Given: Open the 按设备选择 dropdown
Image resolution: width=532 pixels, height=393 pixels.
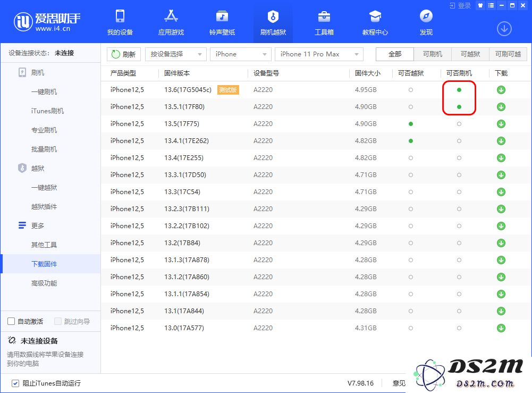Looking at the screenshot, I should point(176,54).
